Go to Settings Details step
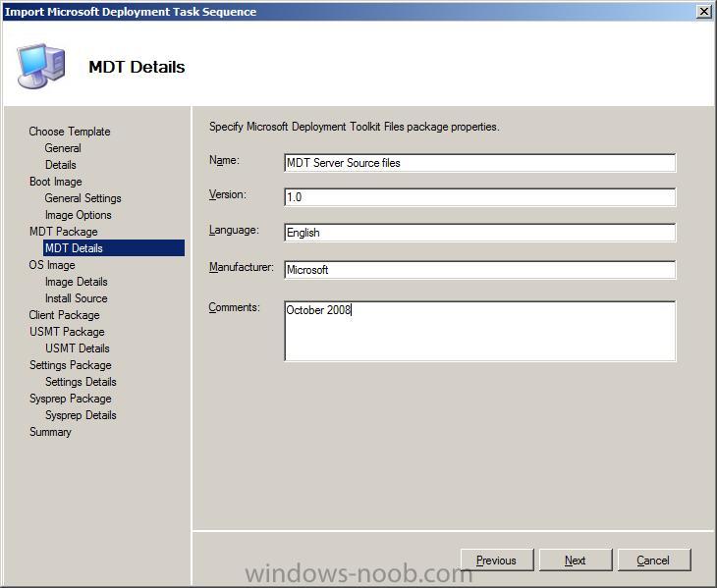Screen dimensions: 717x588 (x=81, y=382)
